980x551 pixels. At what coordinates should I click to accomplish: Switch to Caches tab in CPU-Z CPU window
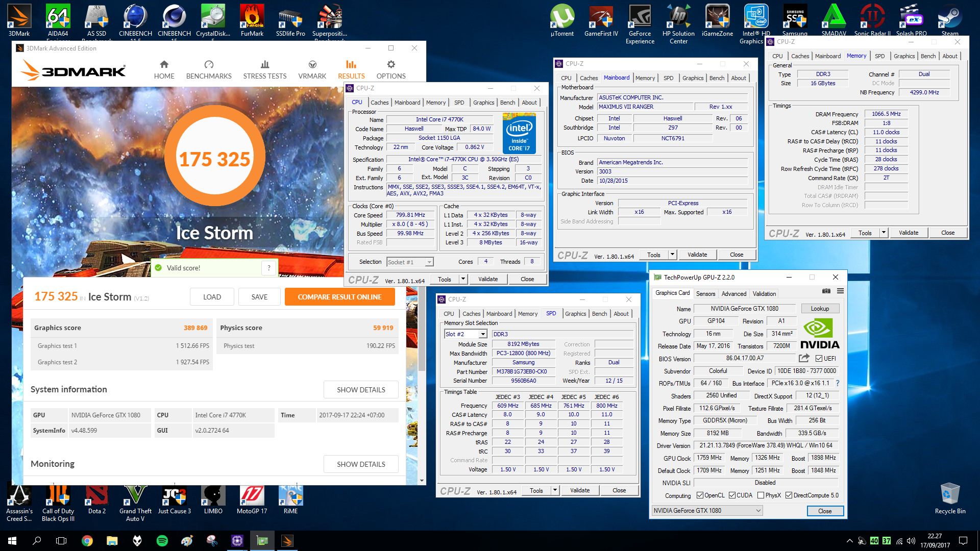click(379, 103)
